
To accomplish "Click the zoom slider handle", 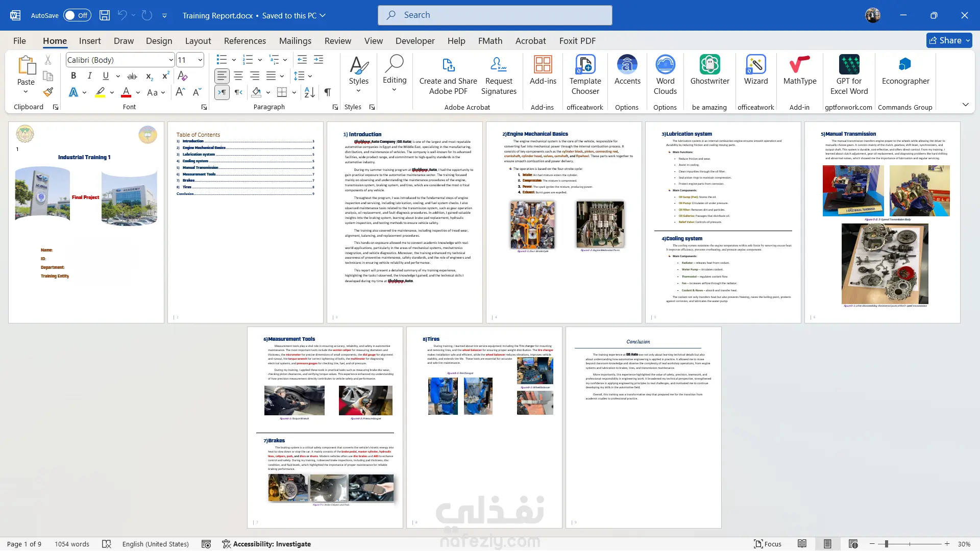I will [887, 544].
